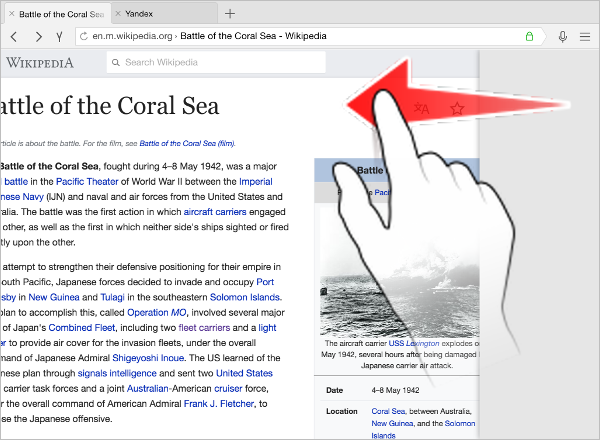
Task: Reload the page with the refresh icon
Action: (84, 36)
